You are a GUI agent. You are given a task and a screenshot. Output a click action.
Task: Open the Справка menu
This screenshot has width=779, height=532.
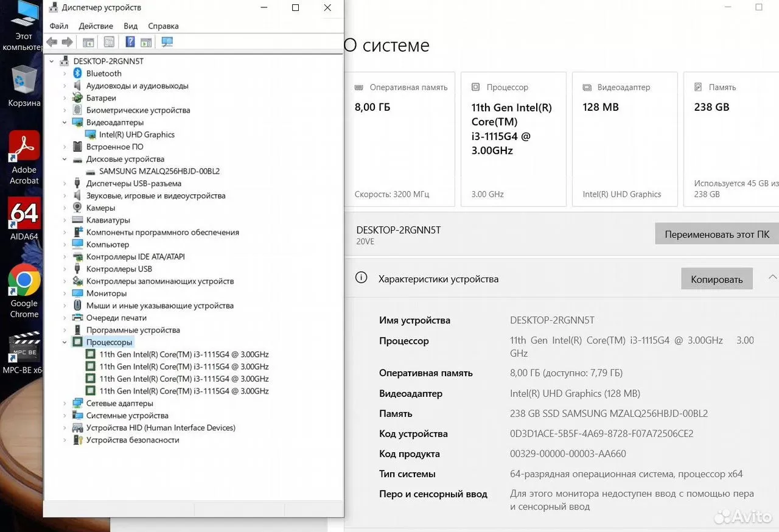(163, 26)
